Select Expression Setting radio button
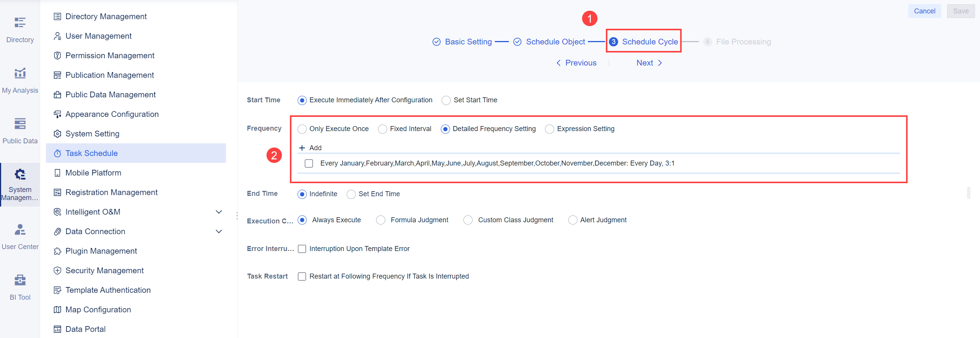The width and height of the screenshot is (980, 338). [550, 129]
